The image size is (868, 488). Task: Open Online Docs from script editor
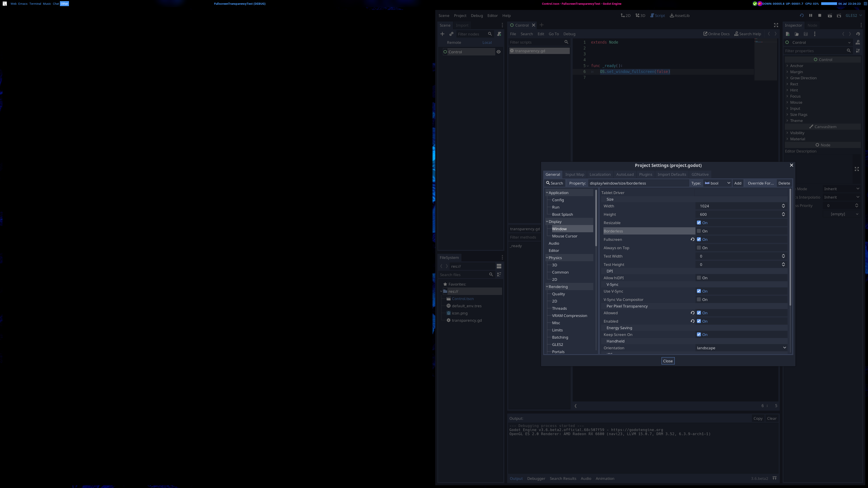(x=716, y=34)
